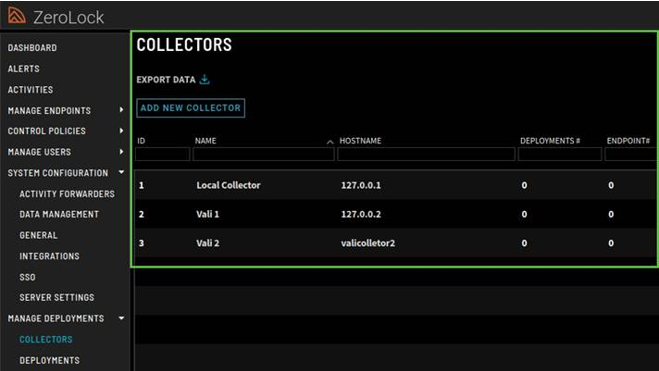Sort by the Hostname column header
Screen dimensions: 659x371
(360, 141)
